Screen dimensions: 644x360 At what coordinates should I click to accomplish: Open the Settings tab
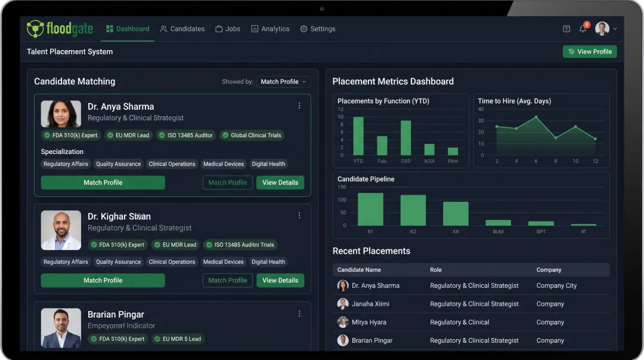(318, 29)
